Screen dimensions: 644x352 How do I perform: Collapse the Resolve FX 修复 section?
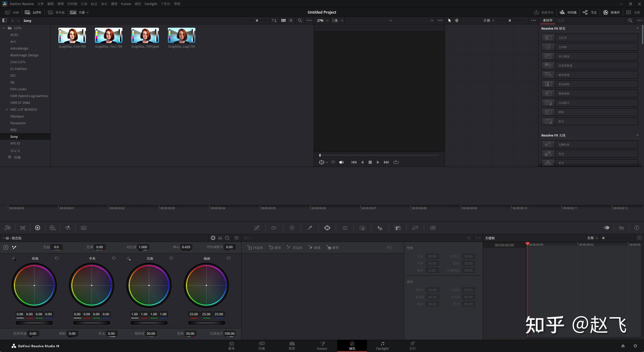coord(637,28)
